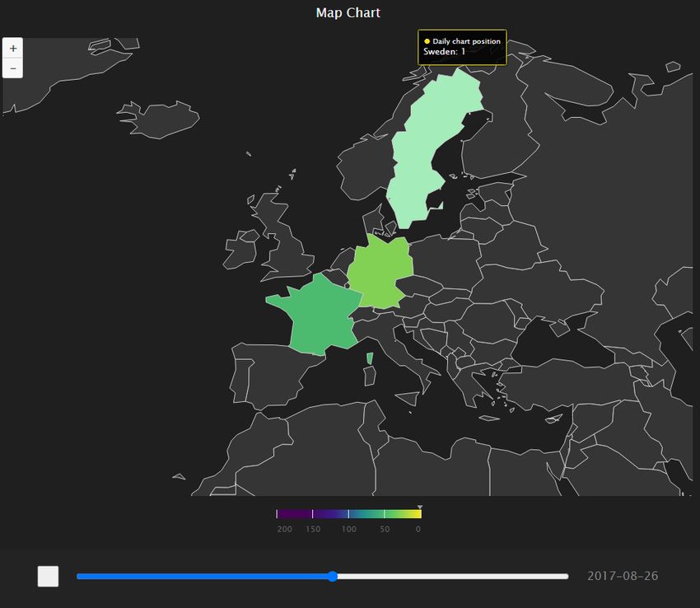Click the blue timeline slider handle
Viewport: 700px width, 608px height.
pyautogui.click(x=333, y=577)
